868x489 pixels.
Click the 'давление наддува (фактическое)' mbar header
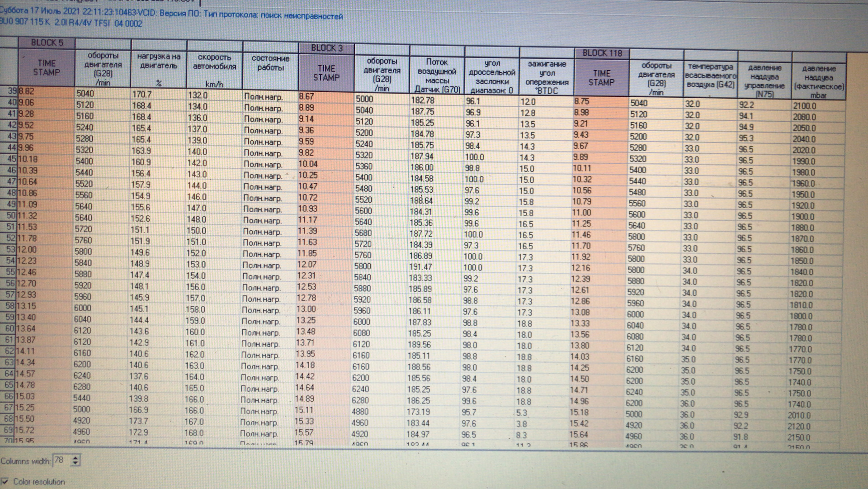(x=819, y=81)
